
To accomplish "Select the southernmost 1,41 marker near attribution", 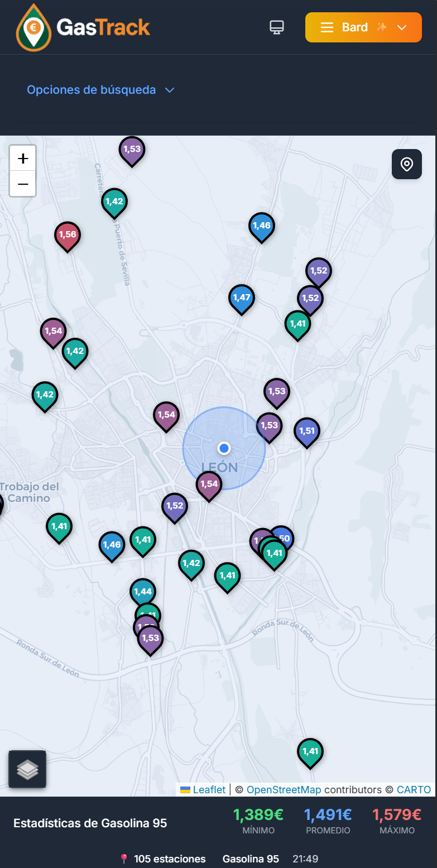I will point(310,752).
